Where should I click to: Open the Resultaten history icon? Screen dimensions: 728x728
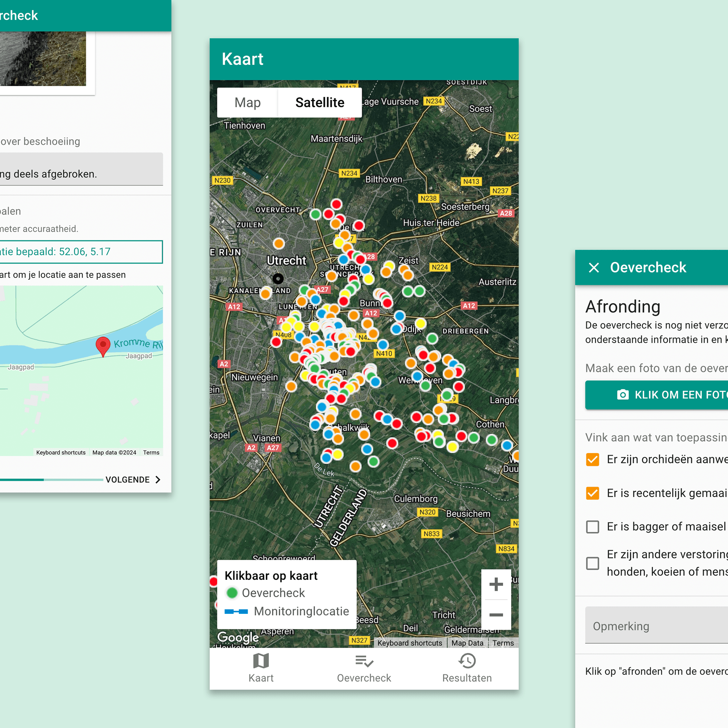(467, 661)
